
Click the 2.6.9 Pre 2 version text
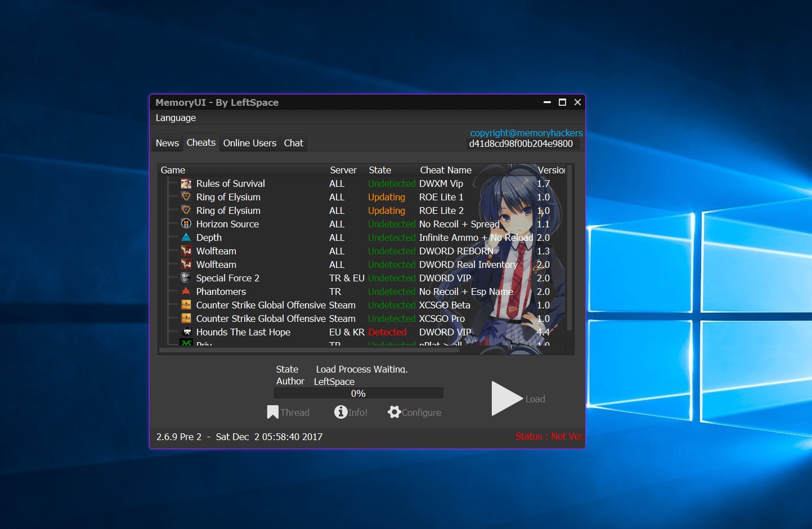click(179, 437)
